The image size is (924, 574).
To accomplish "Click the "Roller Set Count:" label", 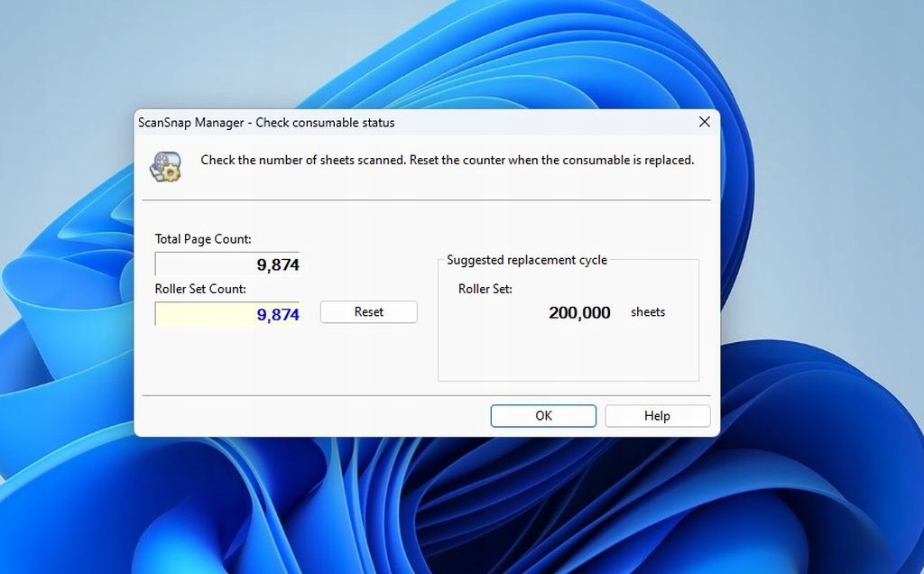I will (x=200, y=289).
